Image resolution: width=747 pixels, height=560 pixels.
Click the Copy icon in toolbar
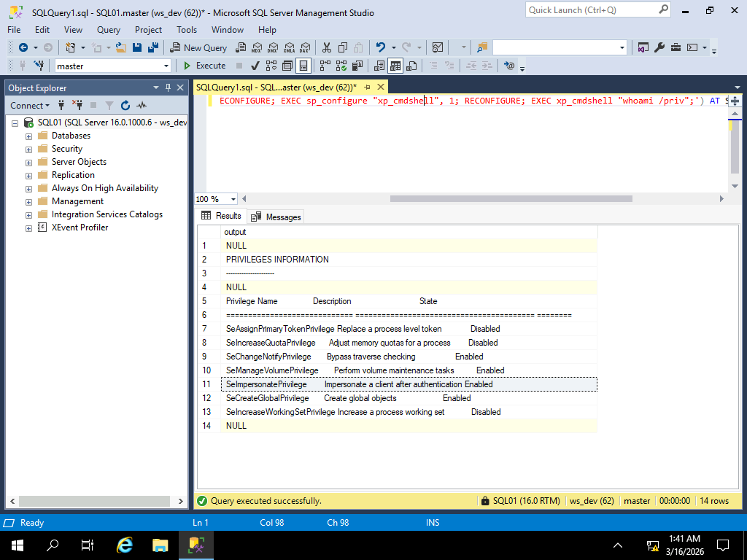coord(343,47)
